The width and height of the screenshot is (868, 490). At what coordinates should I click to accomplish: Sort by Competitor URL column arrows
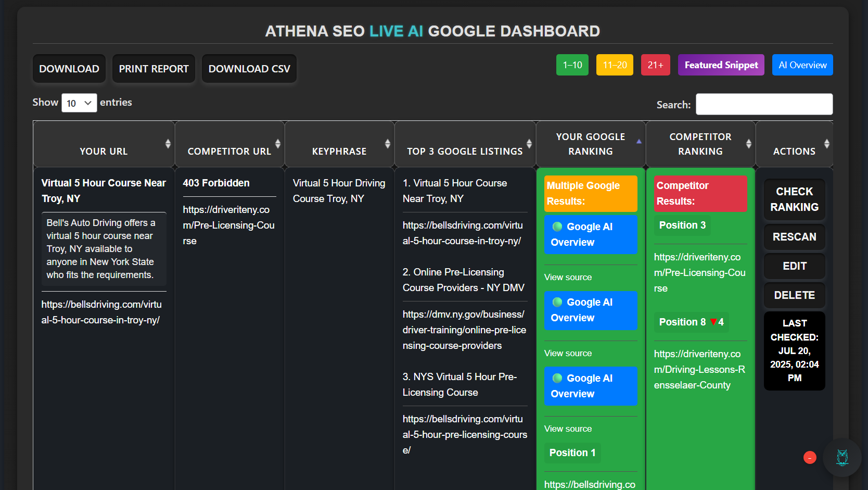coord(278,144)
